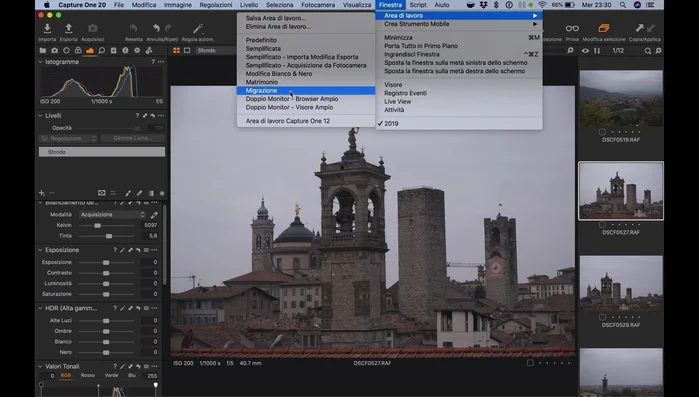Click the Importa toolbar icon
699x397 pixels.
47,29
